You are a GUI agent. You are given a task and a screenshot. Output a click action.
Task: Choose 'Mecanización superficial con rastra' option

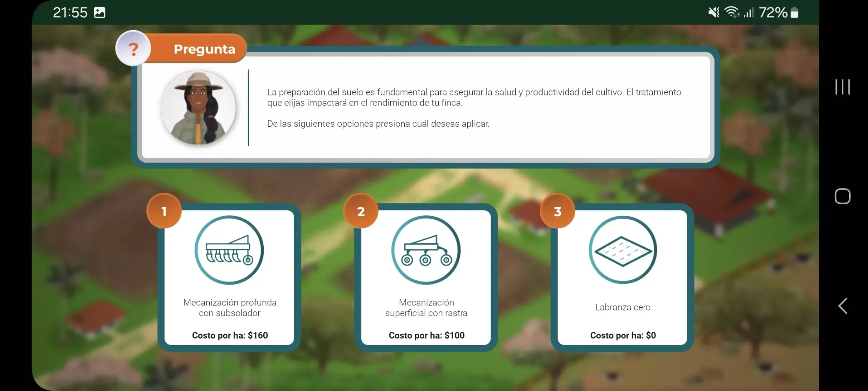[426, 308]
